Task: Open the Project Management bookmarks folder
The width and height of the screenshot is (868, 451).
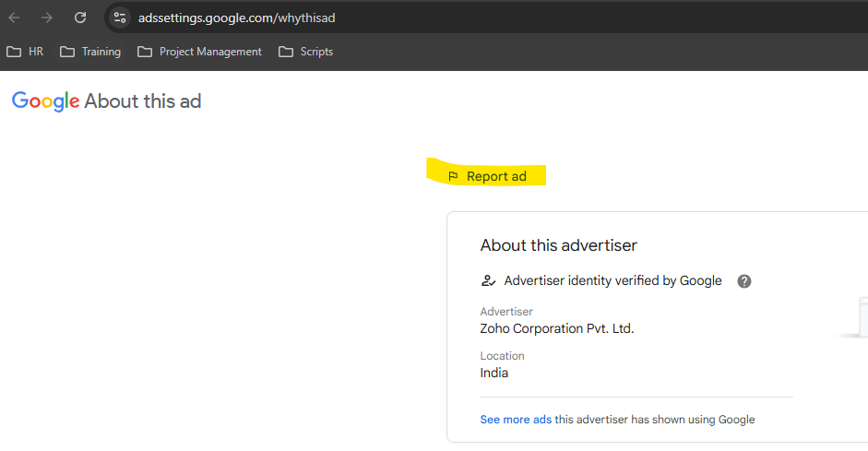Action: point(199,52)
